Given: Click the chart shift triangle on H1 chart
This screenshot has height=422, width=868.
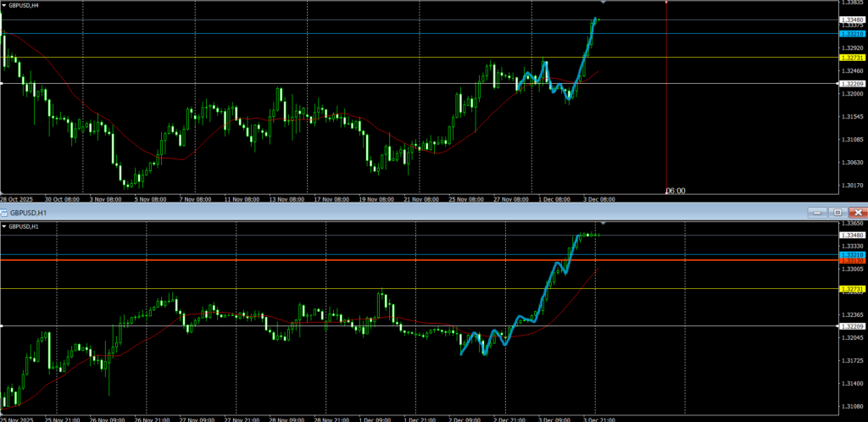Looking at the screenshot, I should pos(591,222).
